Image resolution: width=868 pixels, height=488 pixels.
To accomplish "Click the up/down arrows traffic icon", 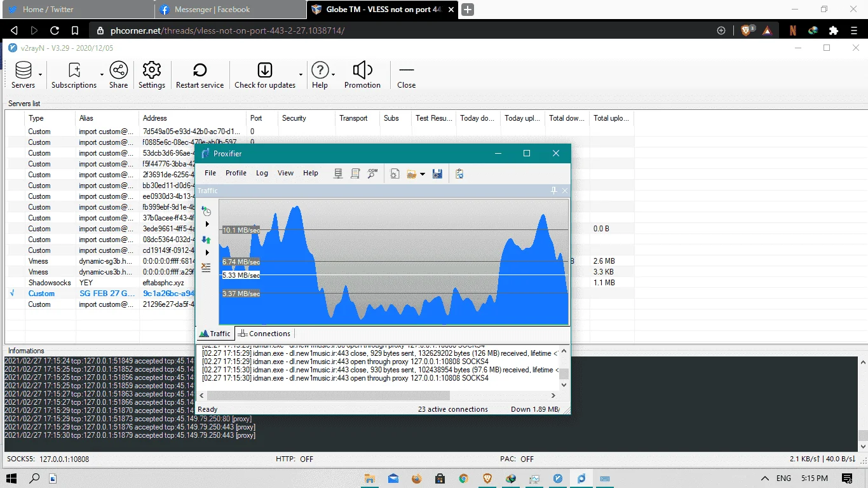I will (206, 240).
